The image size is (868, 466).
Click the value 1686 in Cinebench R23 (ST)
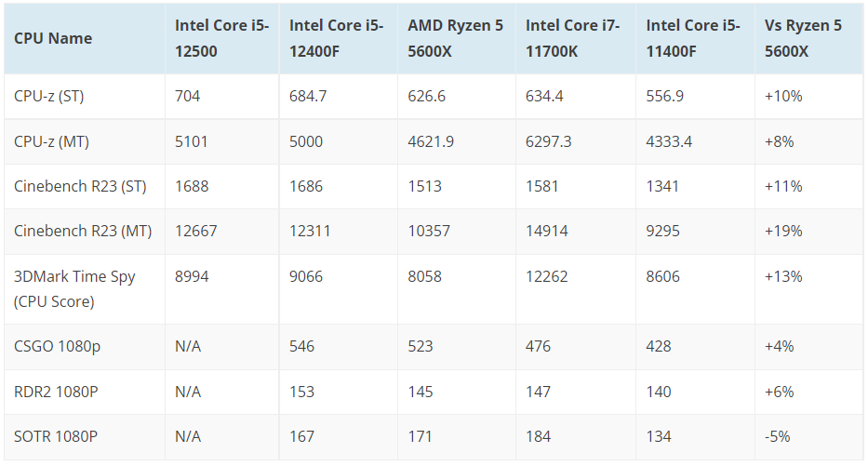coord(305,187)
